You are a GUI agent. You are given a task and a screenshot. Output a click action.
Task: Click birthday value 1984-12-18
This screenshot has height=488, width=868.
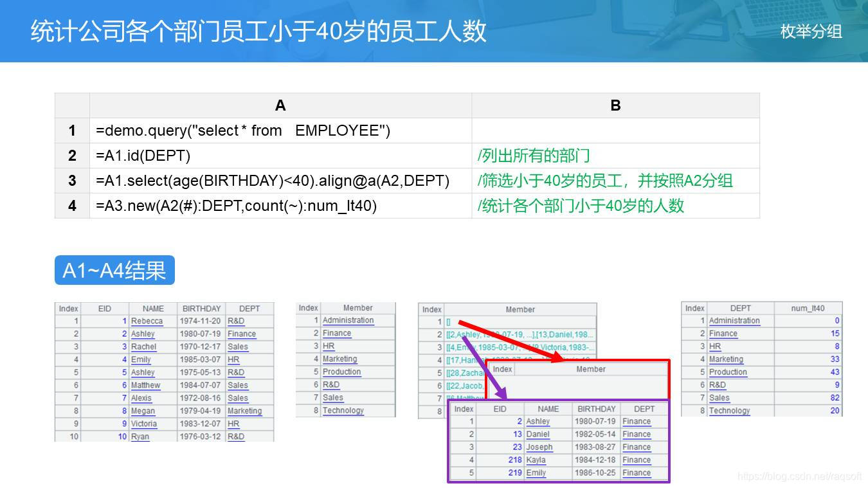[x=597, y=460]
